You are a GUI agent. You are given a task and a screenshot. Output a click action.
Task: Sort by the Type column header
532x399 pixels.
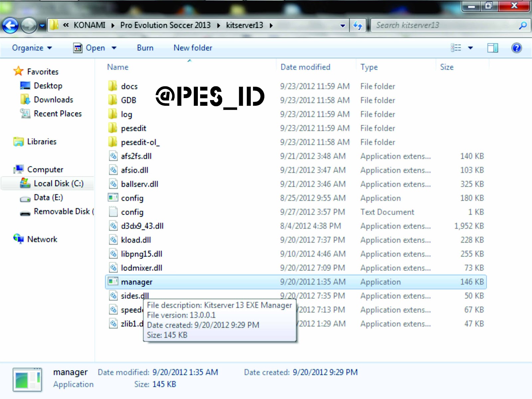click(x=369, y=67)
